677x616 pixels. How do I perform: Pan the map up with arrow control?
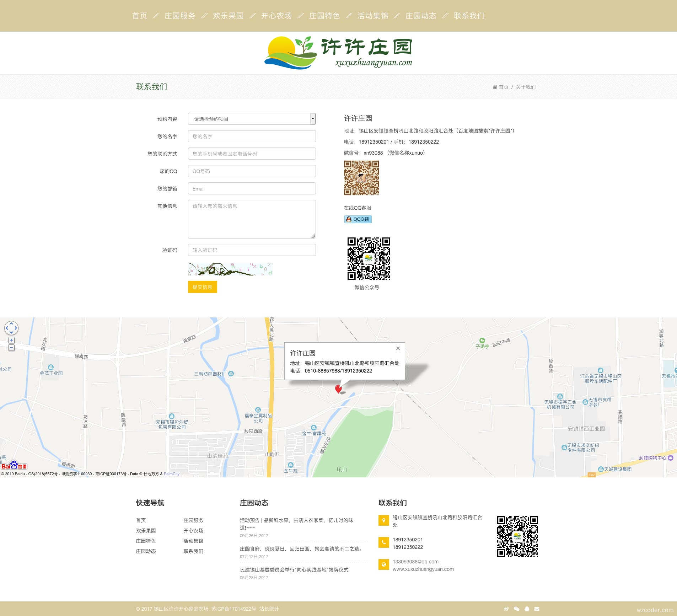coord(11,323)
